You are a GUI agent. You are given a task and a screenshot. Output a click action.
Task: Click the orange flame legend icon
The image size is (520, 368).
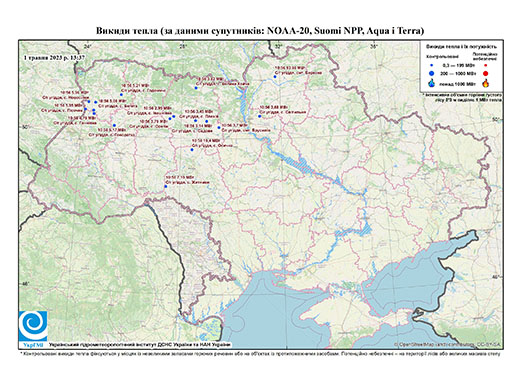486,83
